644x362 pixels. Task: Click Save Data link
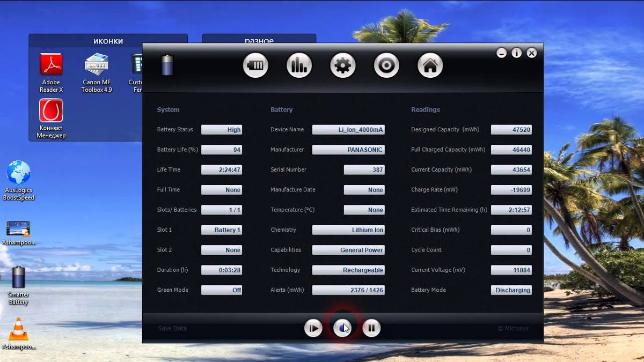coord(172,328)
